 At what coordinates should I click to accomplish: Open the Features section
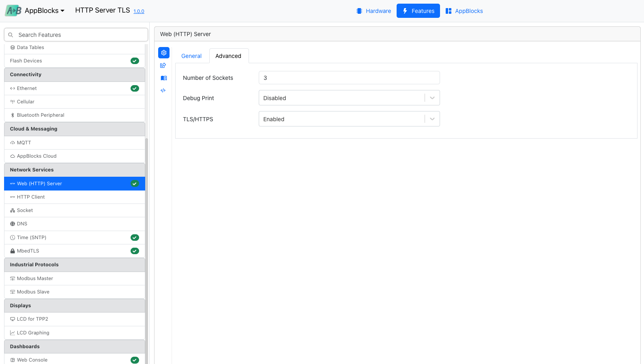point(418,11)
